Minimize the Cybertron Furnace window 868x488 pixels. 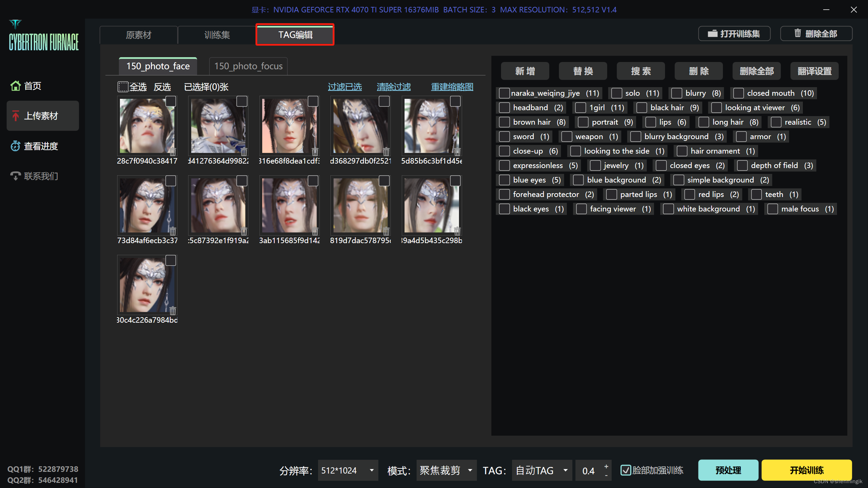point(826,10)
